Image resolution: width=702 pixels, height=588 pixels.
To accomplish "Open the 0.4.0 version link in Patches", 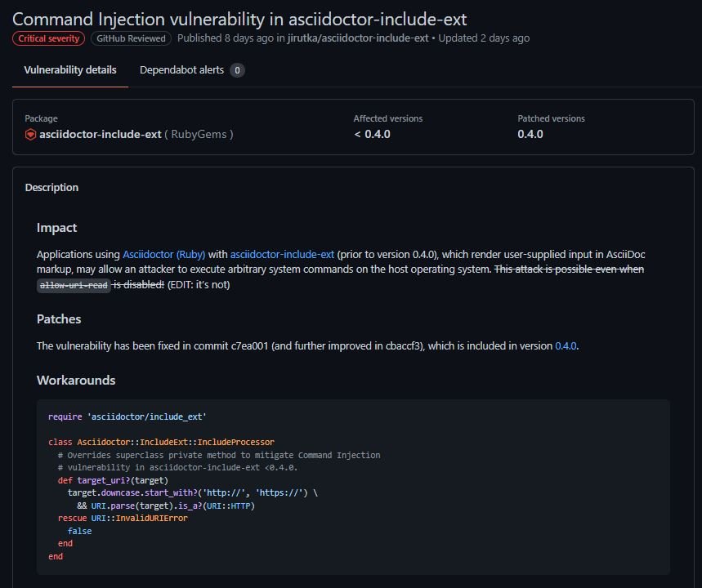I will pos(566,346).
